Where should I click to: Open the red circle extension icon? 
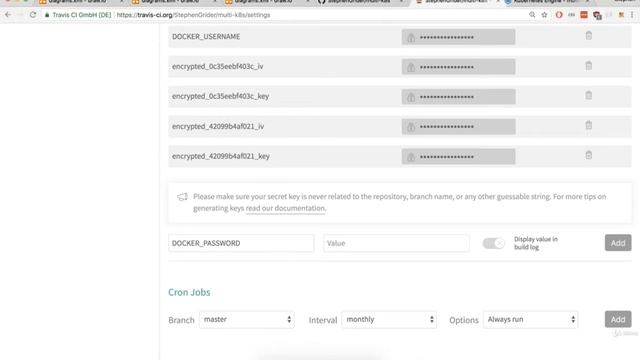click(559, 15)
